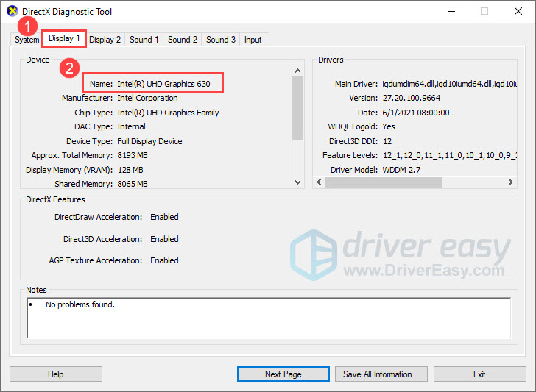The height and width of the screenshot is (392, 536).
Task: Click Device list scroll up arrow
Action: (x=297, y=71)
